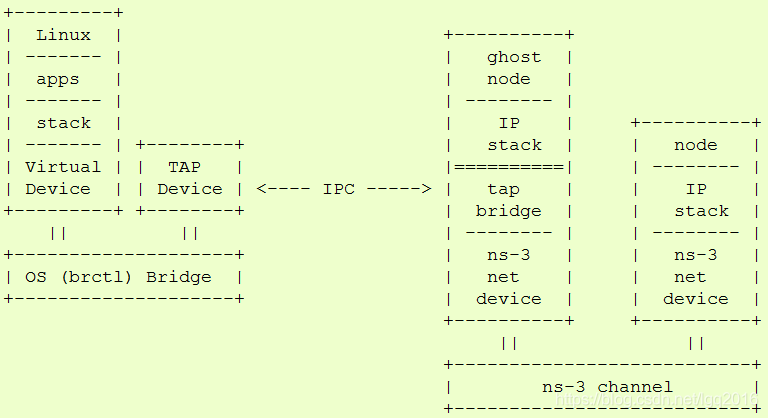Click ns-3 net device in the rightmost node box
The width and height of the screenshot is (768, 418).
[696, 277]
